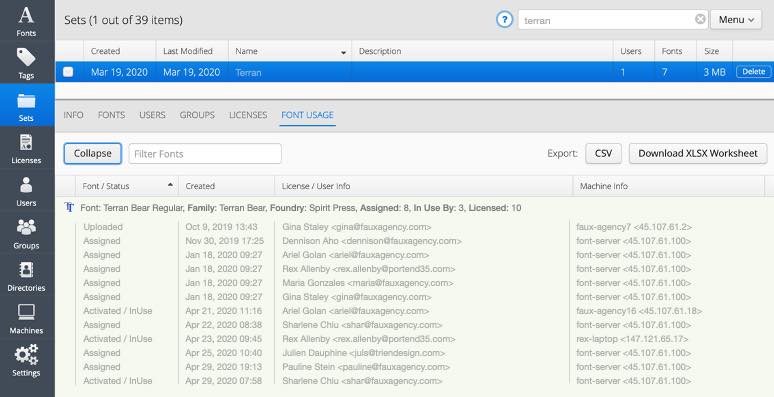Open the Machines section in sidebar
The height and width of the screenshot is (397, 774).
click(x=27, y=318)
